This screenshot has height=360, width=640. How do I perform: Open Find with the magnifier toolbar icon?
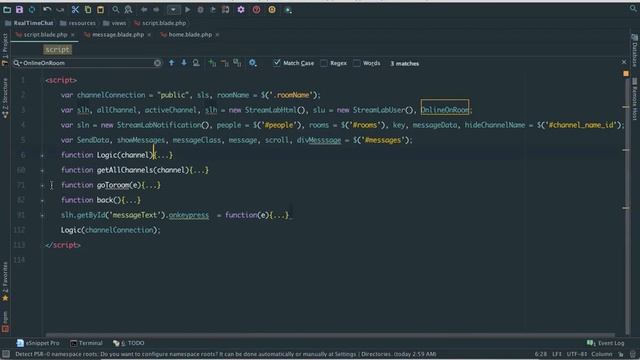click(116, 9)
